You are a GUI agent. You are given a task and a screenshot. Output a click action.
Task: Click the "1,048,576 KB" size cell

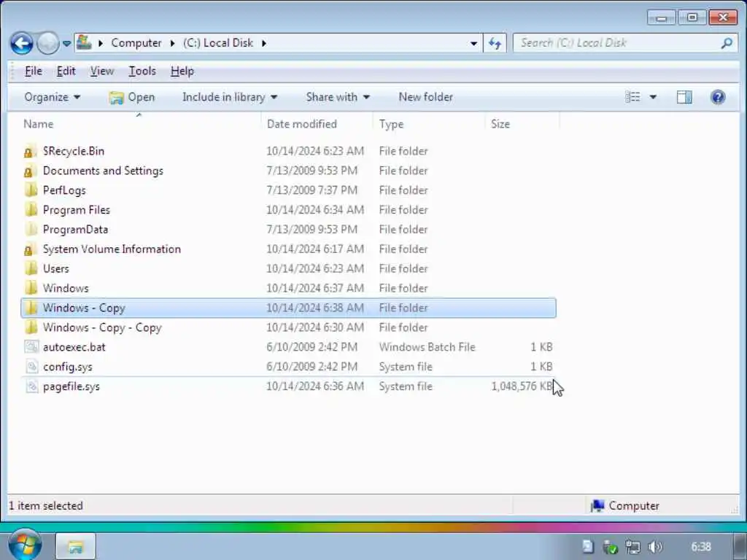[522, 386]
